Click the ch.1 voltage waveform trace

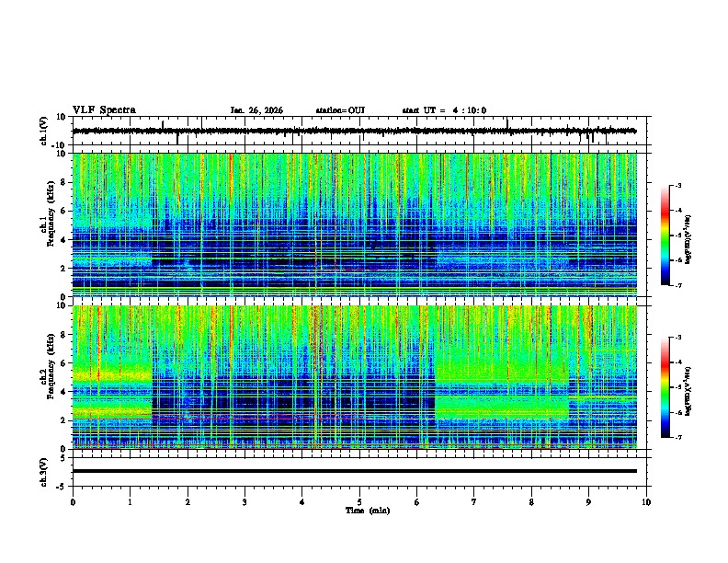point(354,131)
